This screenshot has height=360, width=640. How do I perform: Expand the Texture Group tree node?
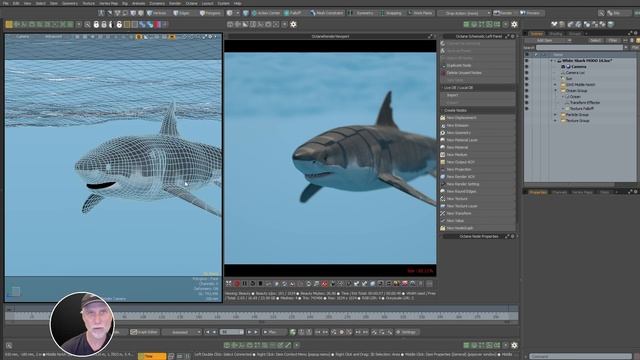(x=556, y=121)
